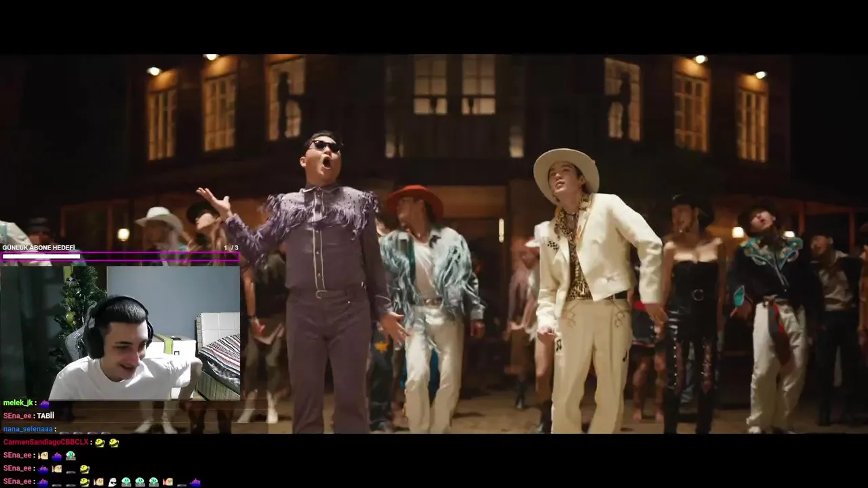Click the second bee emote after CarmenSandiagoCBBCLX
The image size is (868, 488).
pyautogui.click(x=114, y=443)
